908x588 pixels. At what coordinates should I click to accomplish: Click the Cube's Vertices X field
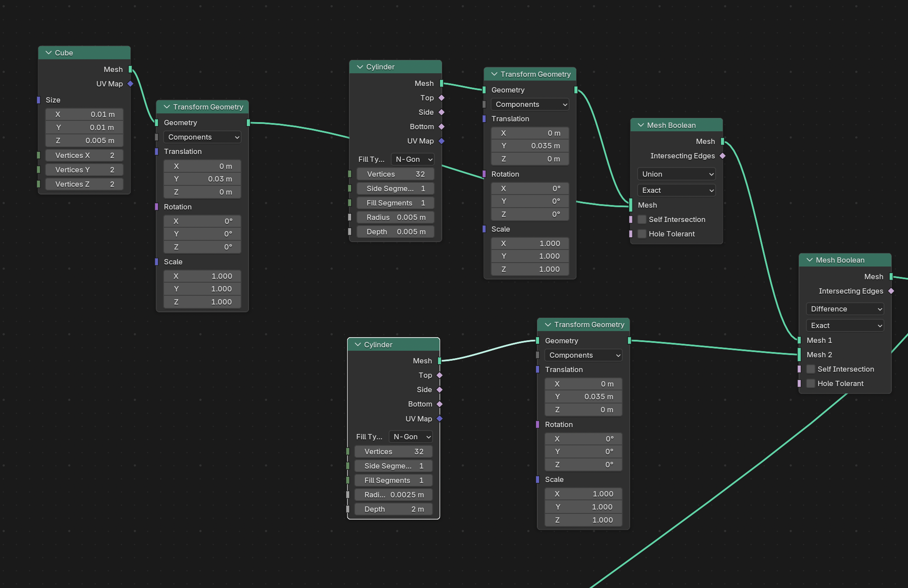[x=84, y=155]
